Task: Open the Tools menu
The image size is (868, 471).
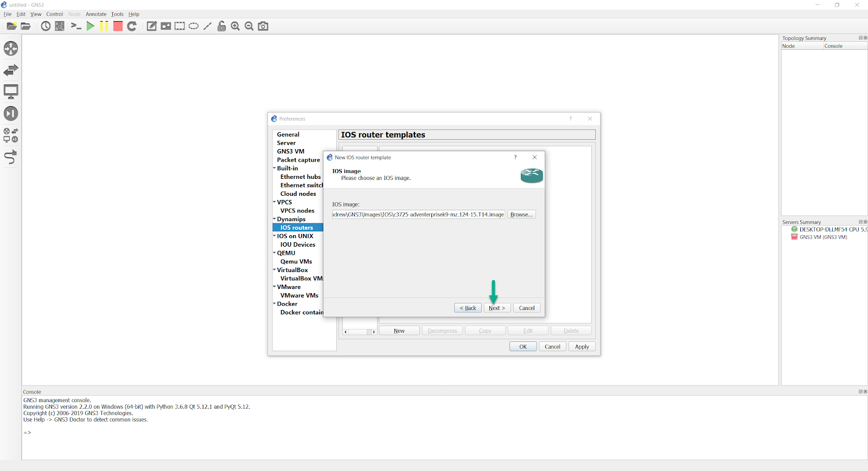Action: (117, 14)
